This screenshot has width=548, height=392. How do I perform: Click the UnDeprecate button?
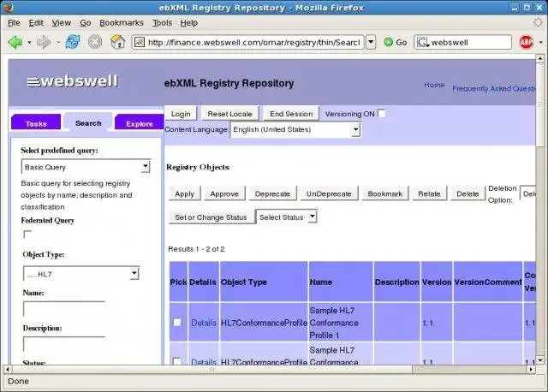pos(329,194)
